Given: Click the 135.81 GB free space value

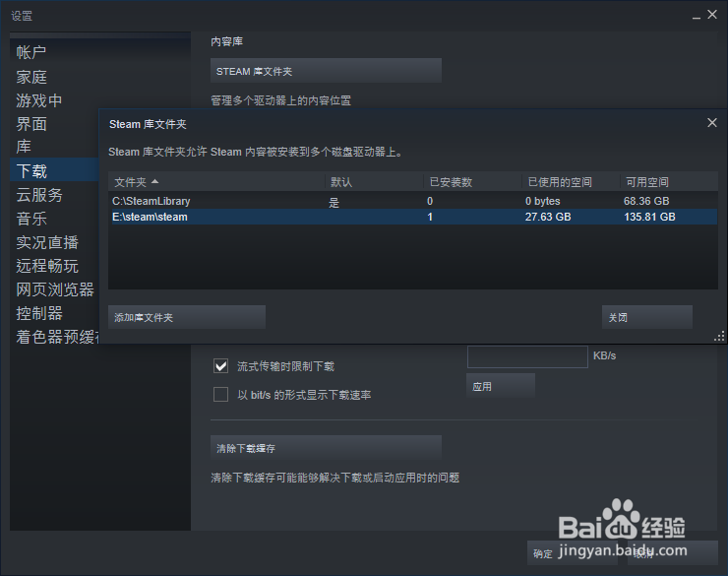Looking at the screenshot, I should pos(649,217).
